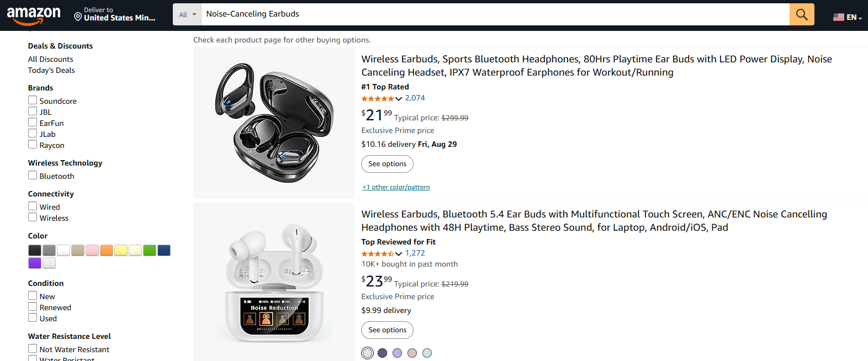Click the US flag language icon
Screen dimensions: 868x361
click(x=838, y=17)
